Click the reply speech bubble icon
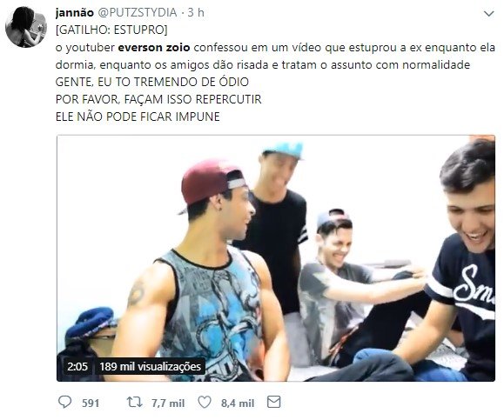Screen dimensions: 504x420 point(65,402)
